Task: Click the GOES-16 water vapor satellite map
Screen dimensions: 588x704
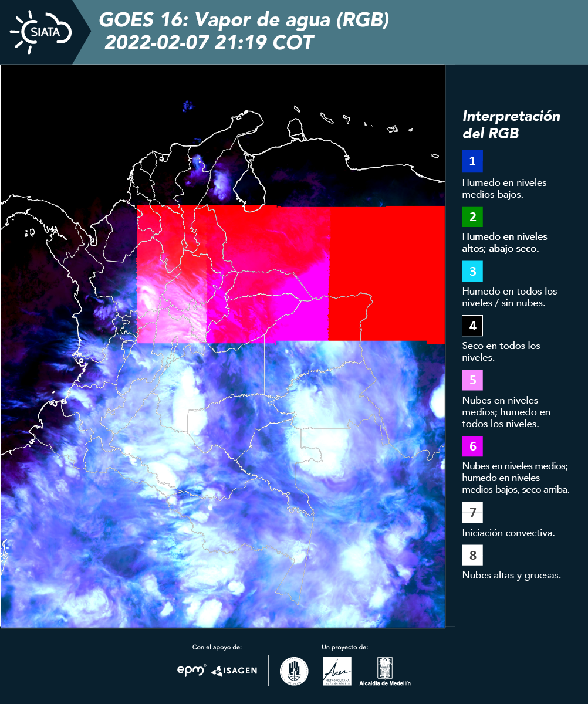Action: point(223,346)
